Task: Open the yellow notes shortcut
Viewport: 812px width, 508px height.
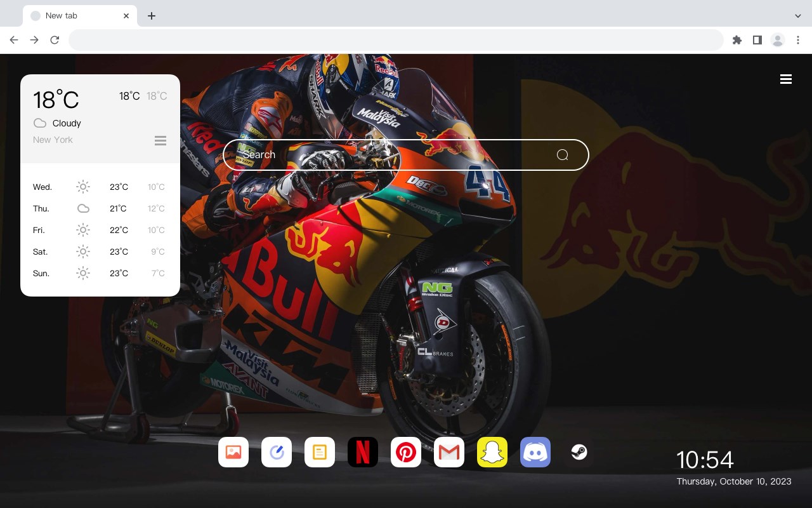Action: pos(320,452)
